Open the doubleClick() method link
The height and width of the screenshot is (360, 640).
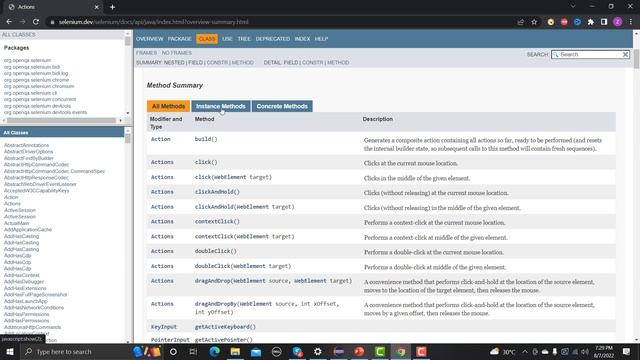pyautogui.click(x=216, y=251)
